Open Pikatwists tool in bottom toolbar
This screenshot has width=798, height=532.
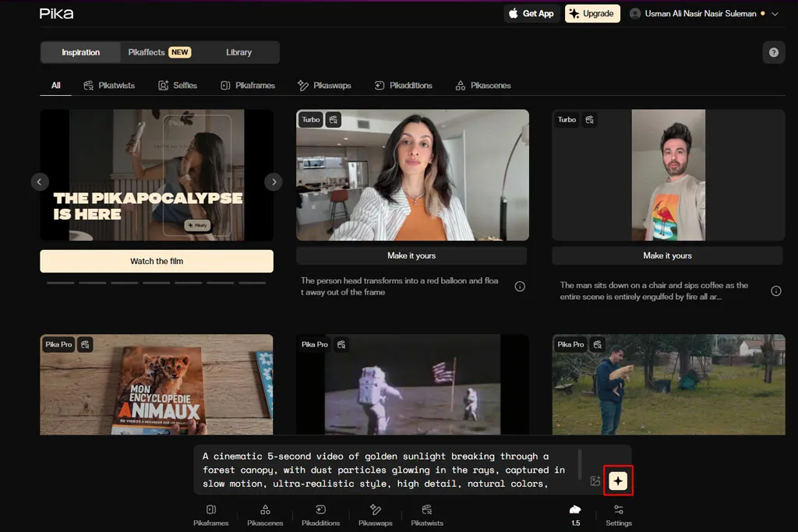pyautogui.click(x=427, y=515)
